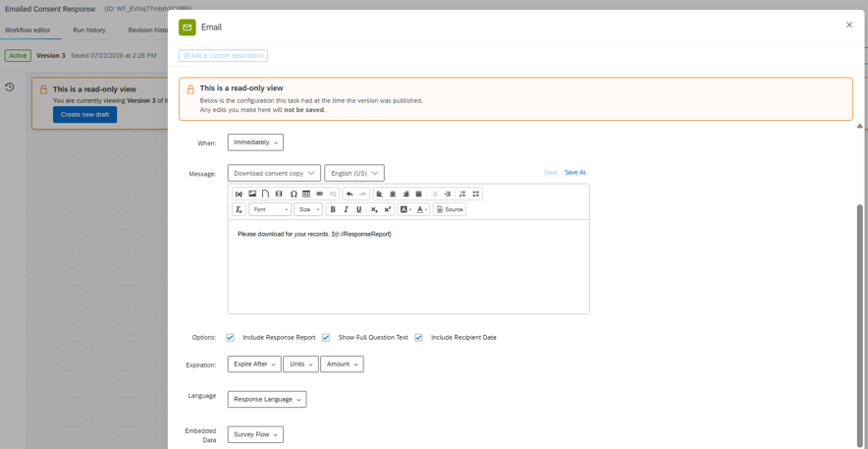868x449 pixels.
Task: Justify the message text
Action: (x=419, y=194)
